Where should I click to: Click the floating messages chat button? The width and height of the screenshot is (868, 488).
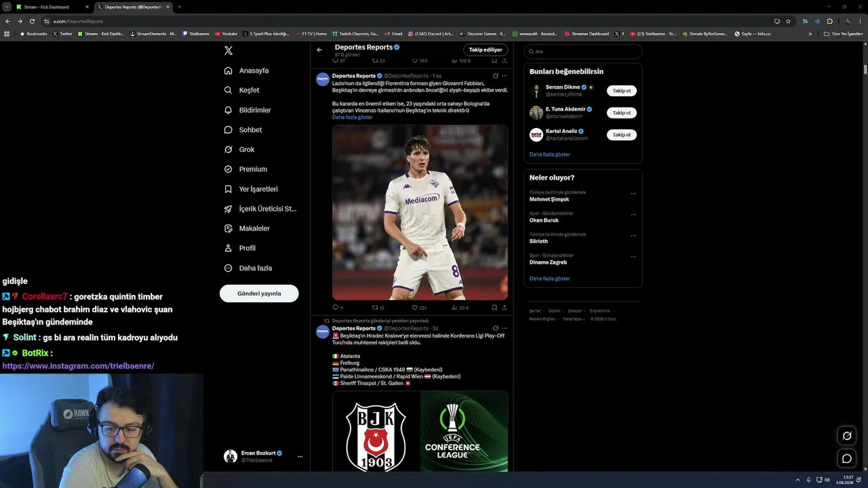[847, 459]
